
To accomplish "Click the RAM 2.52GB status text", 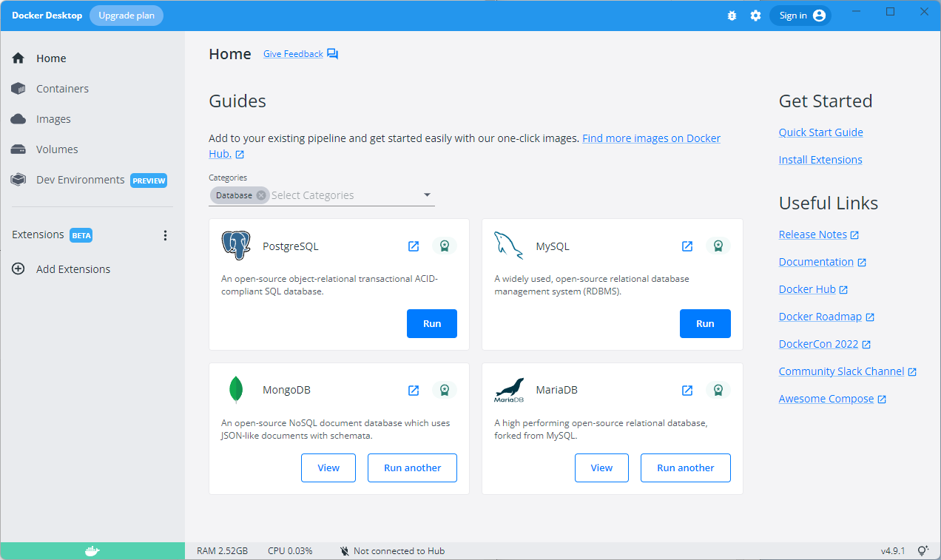I will 222,551.
